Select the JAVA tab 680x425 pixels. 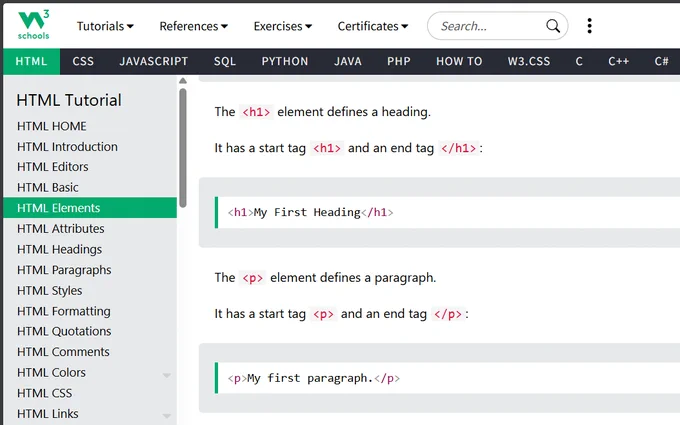[347, 62]
